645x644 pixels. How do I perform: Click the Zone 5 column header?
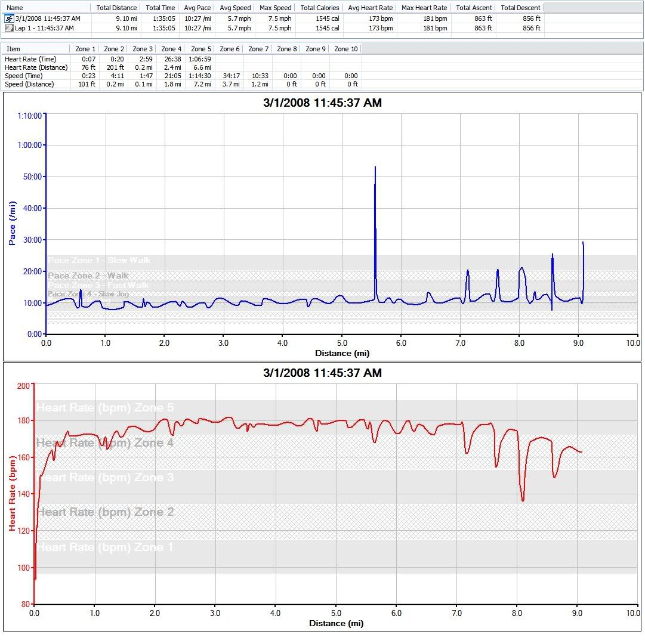click(x=201, y=49)
